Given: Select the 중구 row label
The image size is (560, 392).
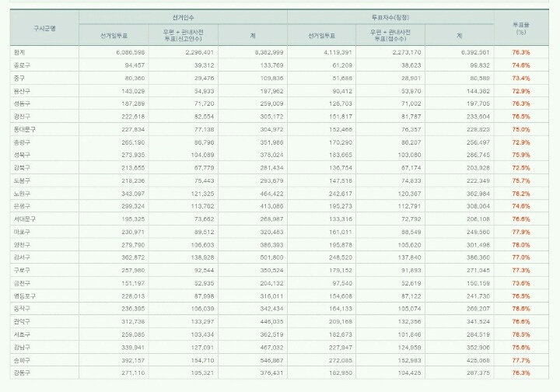Looking at the screenshot, I should (19, 79).
